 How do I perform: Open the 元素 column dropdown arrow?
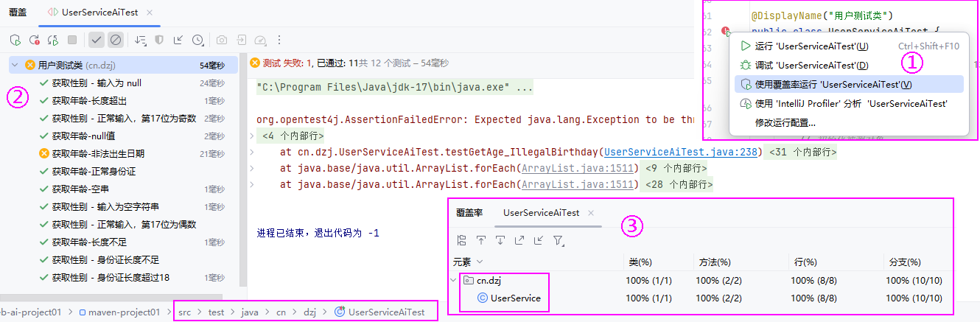[480, 262]
